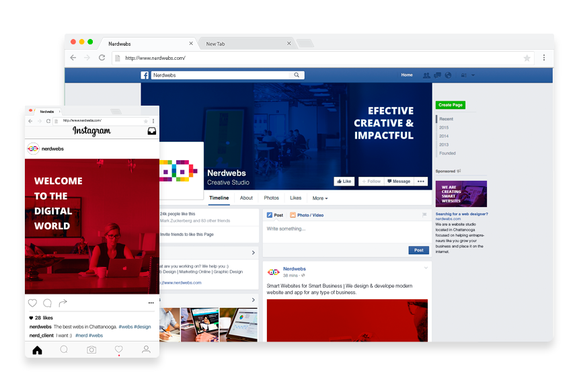
Task: Open Instagram search tab icon
Action: pos(64,350)
